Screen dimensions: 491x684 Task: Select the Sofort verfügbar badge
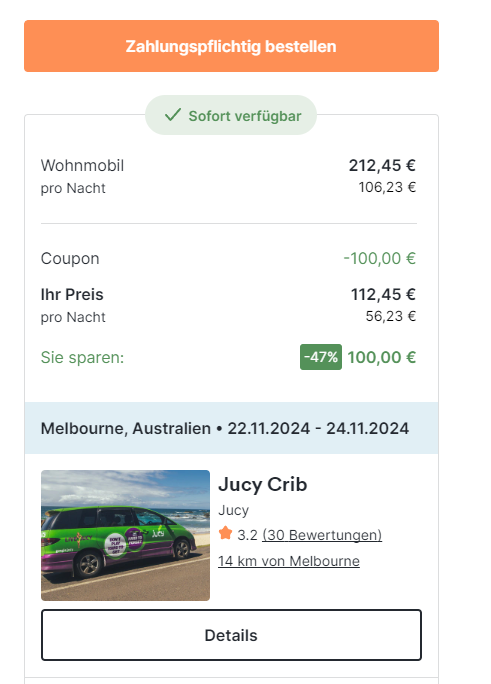point(231,115)
